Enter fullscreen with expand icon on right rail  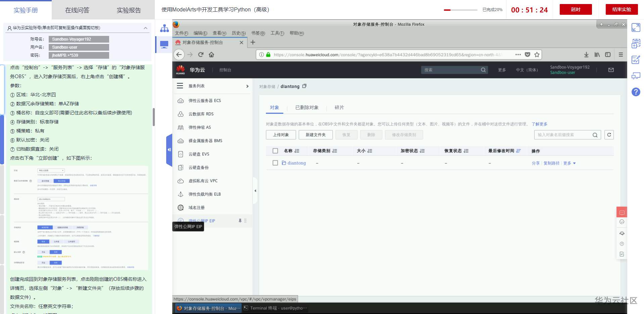coord(636,28)
